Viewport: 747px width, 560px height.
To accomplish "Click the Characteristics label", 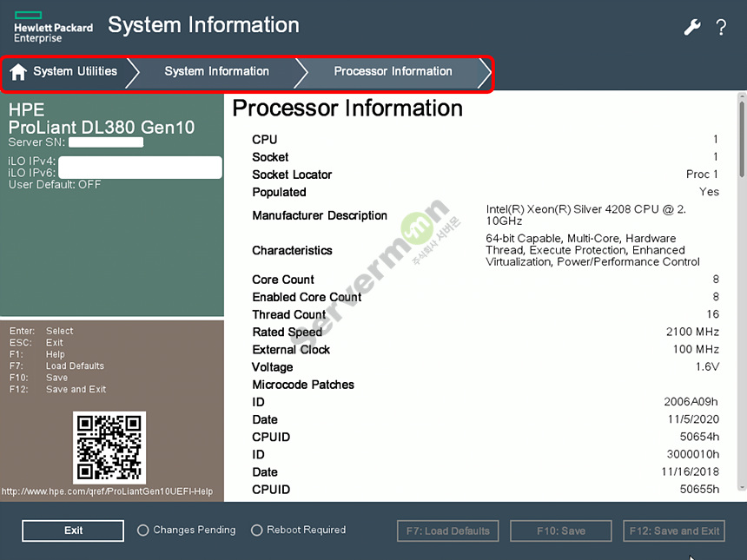I will coord(292,250).
